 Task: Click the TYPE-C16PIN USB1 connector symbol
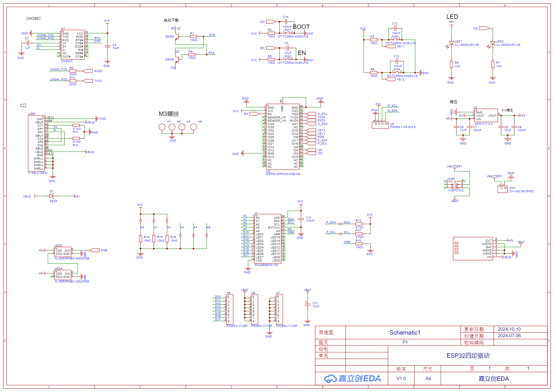tap(36, 143)
